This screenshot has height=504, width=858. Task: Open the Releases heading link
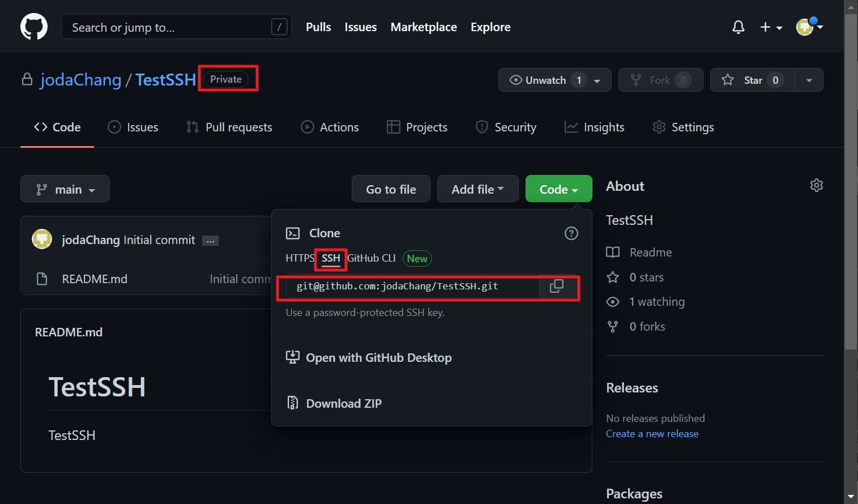click(x=632, y=388)
